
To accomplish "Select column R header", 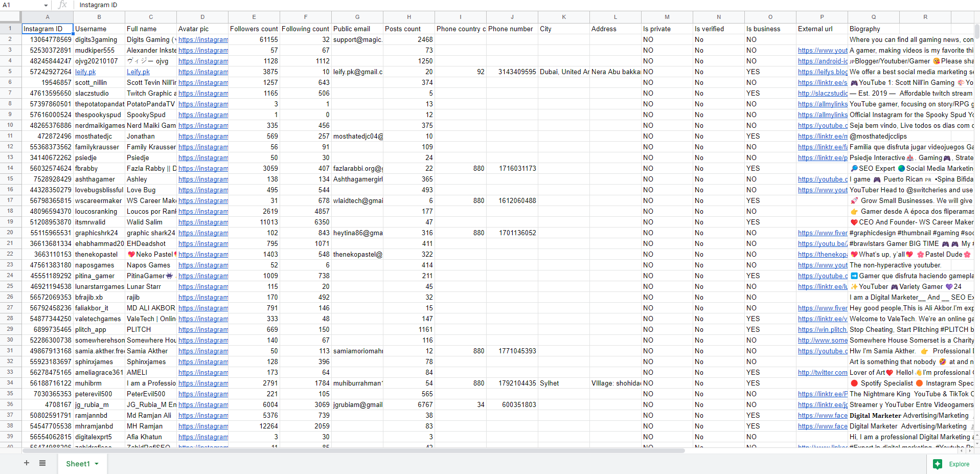I will (925, 17).
